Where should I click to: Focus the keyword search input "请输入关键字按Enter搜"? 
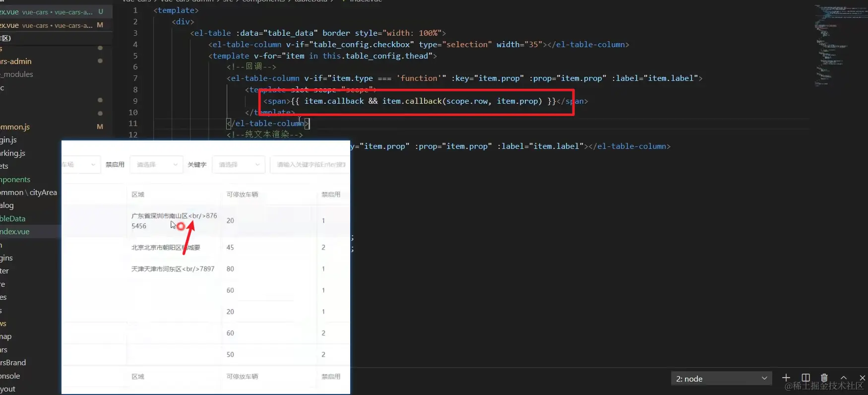(x=310, y=165)
